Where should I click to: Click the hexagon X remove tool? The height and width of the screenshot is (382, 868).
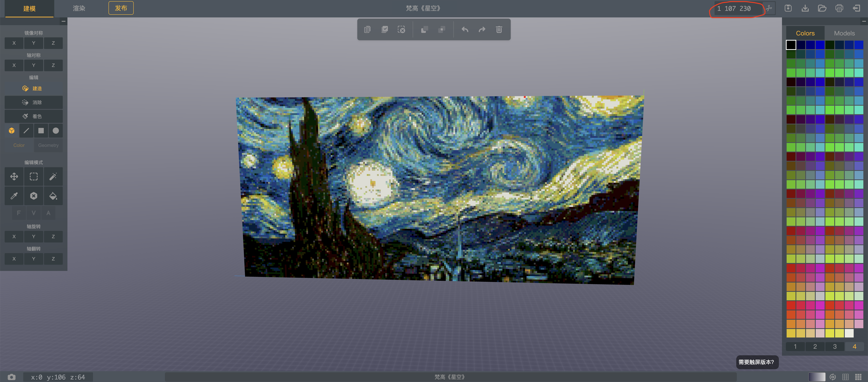(34, 196)
